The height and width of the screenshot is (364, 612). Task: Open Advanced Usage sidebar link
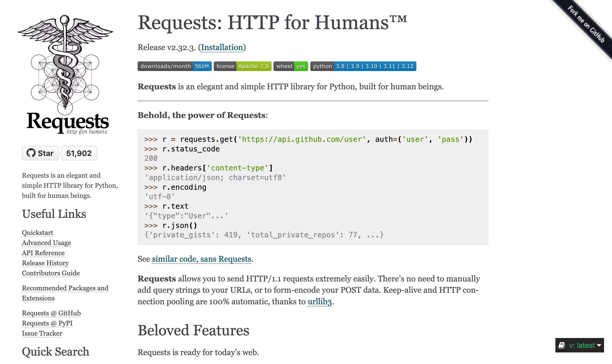pyautogui.click(x=47, y=243)
